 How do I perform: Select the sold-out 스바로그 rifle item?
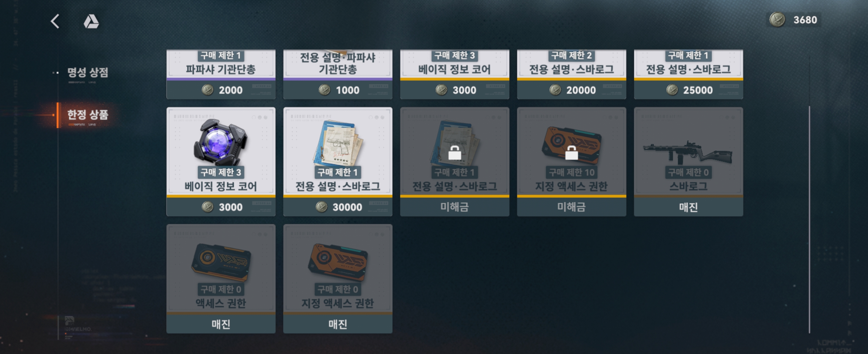688,162
